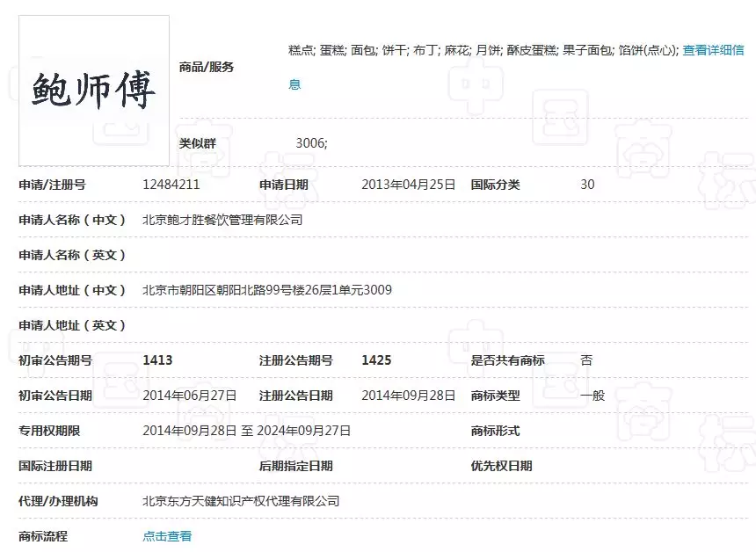Click the exclusive rights period date range
The image size is (756, 552).
click(x=247, y=431)
